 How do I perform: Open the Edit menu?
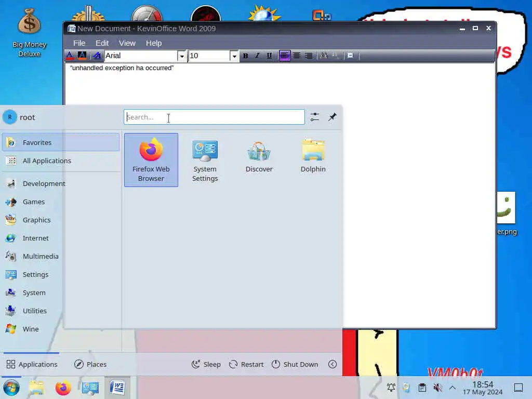102,43
